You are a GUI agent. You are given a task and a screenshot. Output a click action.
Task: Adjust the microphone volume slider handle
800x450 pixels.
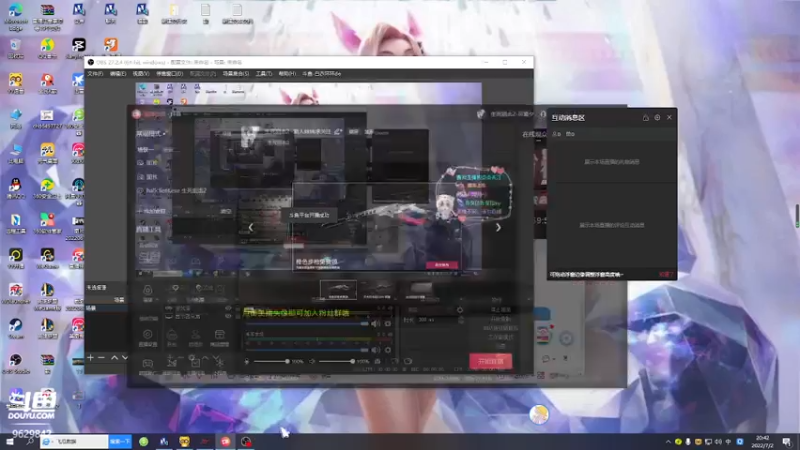coord(287,361)
